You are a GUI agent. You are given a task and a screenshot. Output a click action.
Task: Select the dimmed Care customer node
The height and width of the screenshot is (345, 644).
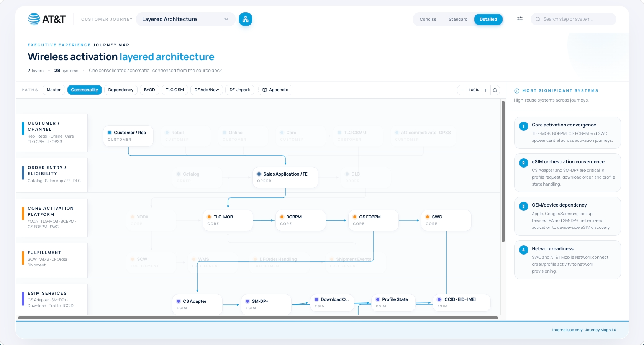tap(301, 136)
